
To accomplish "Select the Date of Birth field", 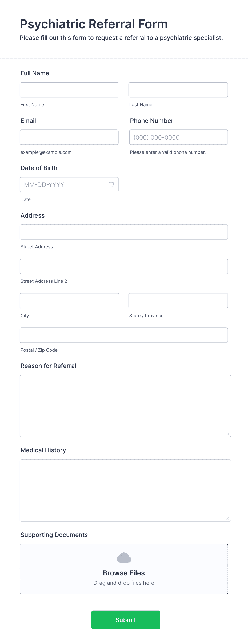I will [69, 185].
